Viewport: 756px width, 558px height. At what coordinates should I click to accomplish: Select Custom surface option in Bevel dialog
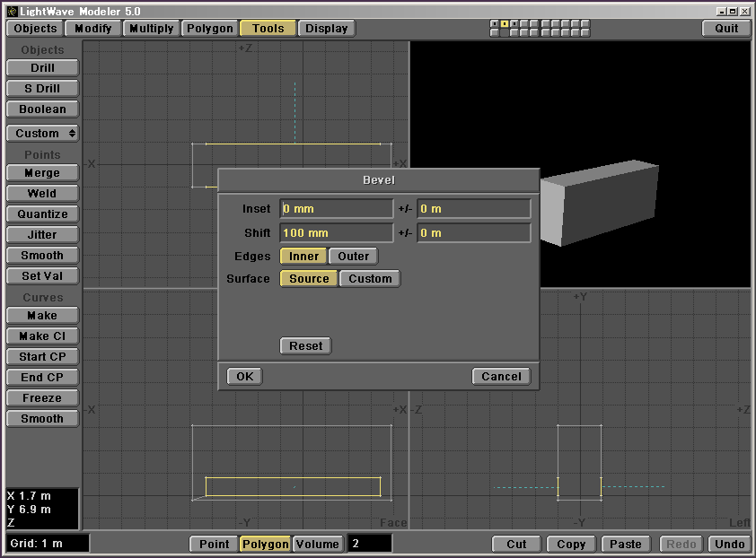coord(370,279)
